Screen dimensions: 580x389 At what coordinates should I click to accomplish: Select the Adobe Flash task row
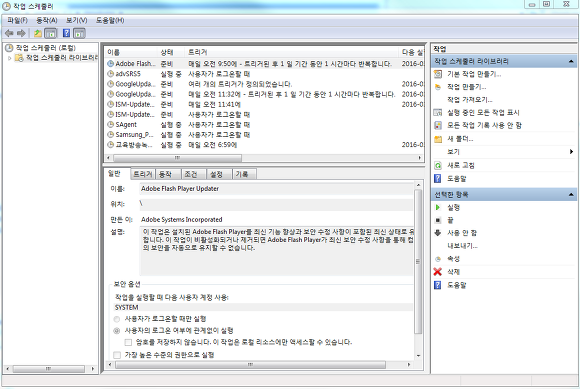264,64
